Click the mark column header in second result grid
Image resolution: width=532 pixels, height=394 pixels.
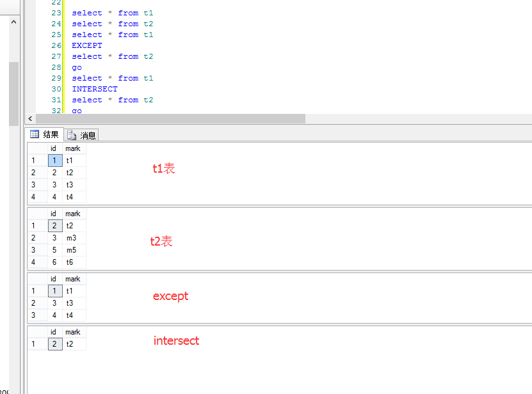coord(74,214)
